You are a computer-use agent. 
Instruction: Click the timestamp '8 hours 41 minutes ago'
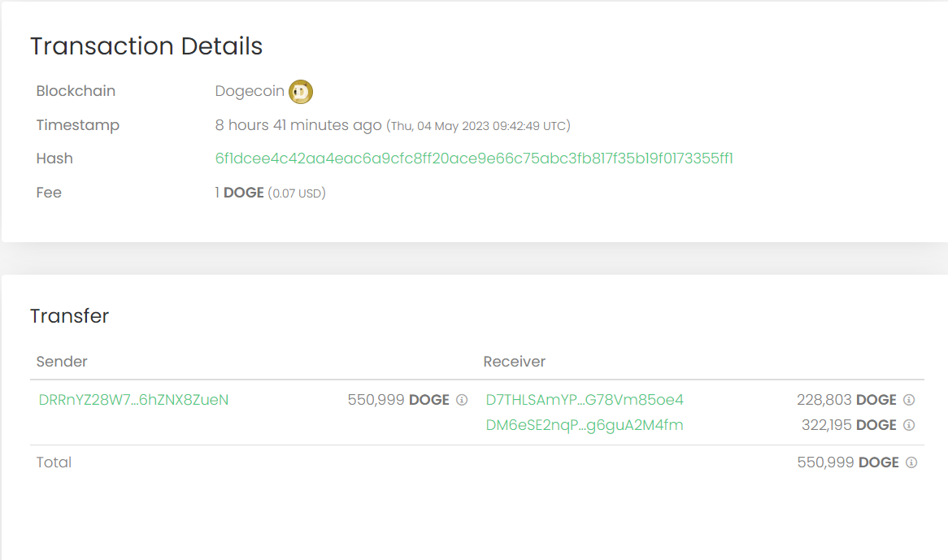295,125
